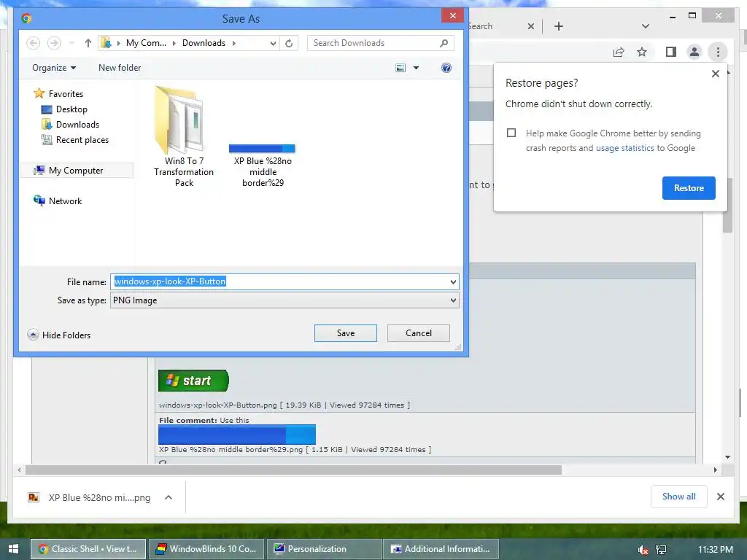Image resolution: width=747 pixels, height=560 pixels.
Task: Open Chrome's three-dot menu
Action: click(x=718, y=52)
